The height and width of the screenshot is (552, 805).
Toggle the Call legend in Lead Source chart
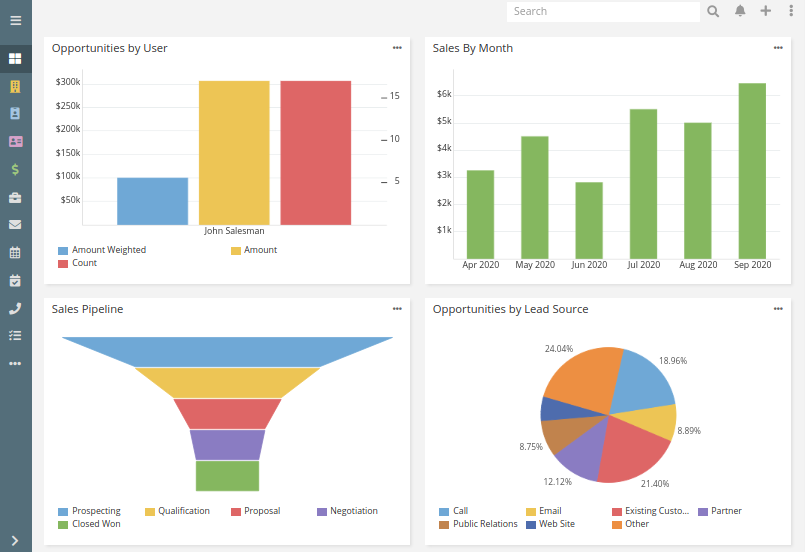pyautogui.click(x=459, y=511)
